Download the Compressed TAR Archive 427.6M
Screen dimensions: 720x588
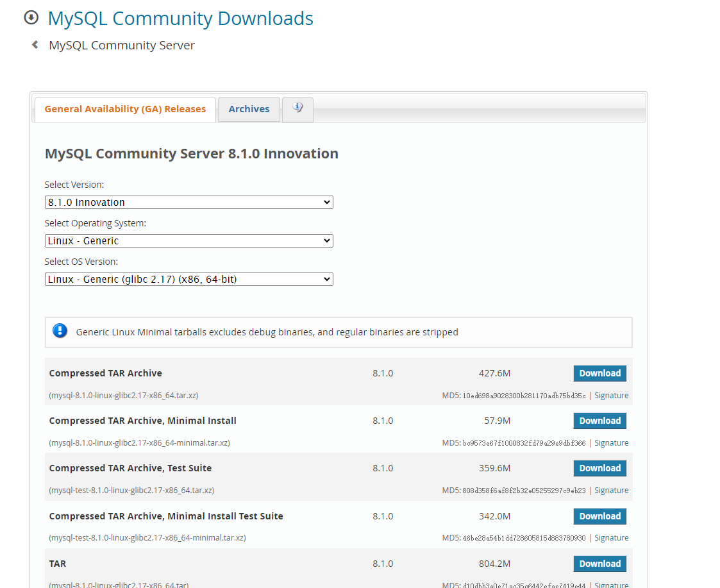point(599,373)
